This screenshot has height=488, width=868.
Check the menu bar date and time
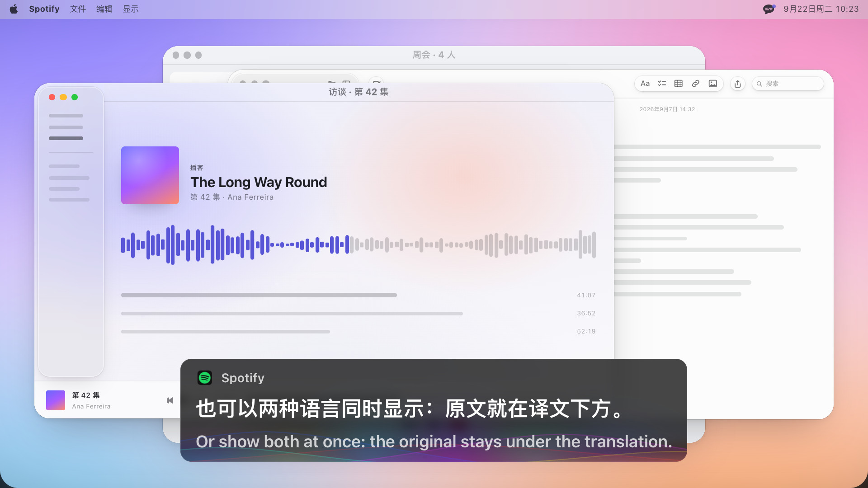[821, 9]
